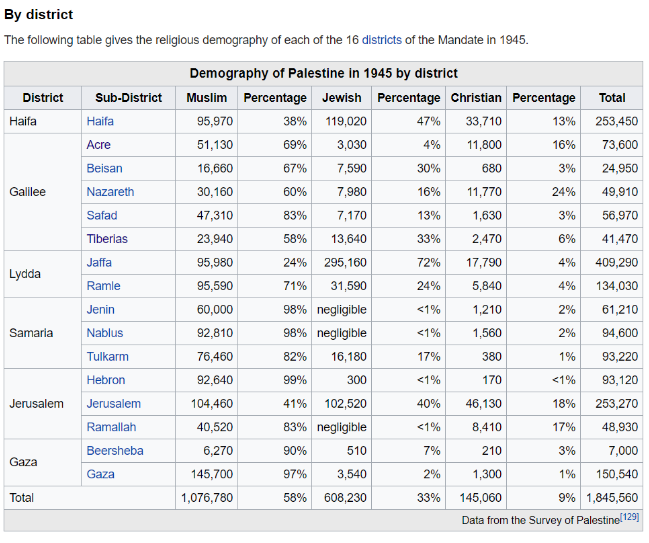Select the Gaza district cell in District column
This screenshot has height=543, width=649.
coord(43,462)
